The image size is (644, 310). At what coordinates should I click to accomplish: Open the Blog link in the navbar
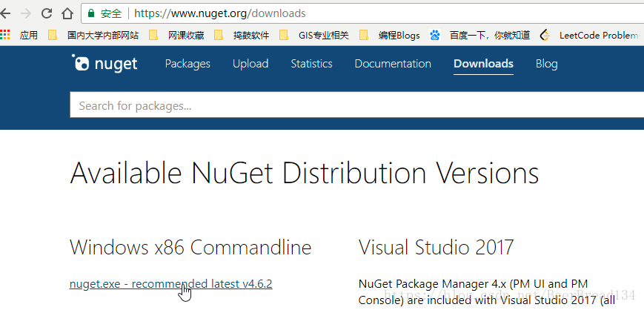[546, 64]
